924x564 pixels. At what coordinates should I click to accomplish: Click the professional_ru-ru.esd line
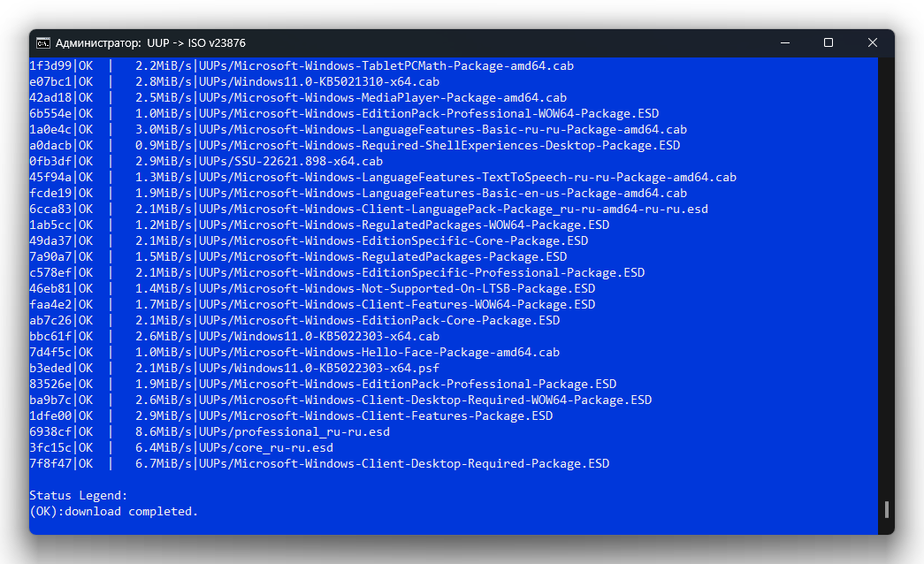pos(210,432)
